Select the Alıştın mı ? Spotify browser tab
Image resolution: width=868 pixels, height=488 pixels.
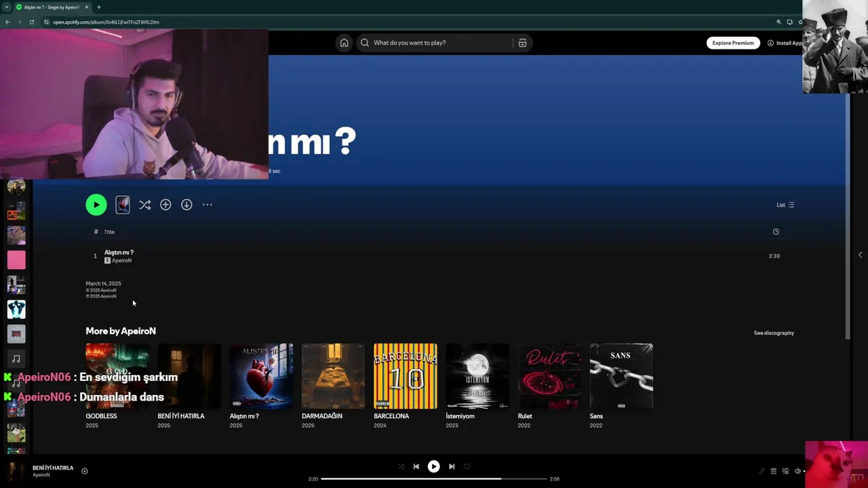tap(52, 7)
